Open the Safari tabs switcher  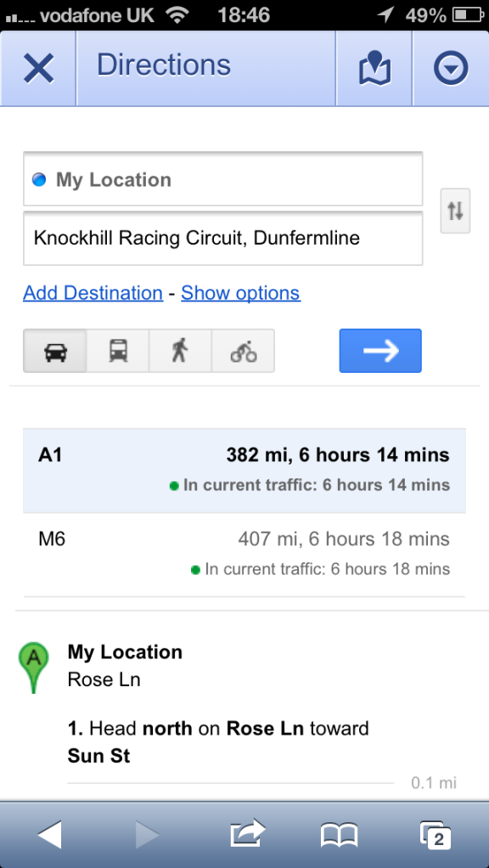pos(436,836)
